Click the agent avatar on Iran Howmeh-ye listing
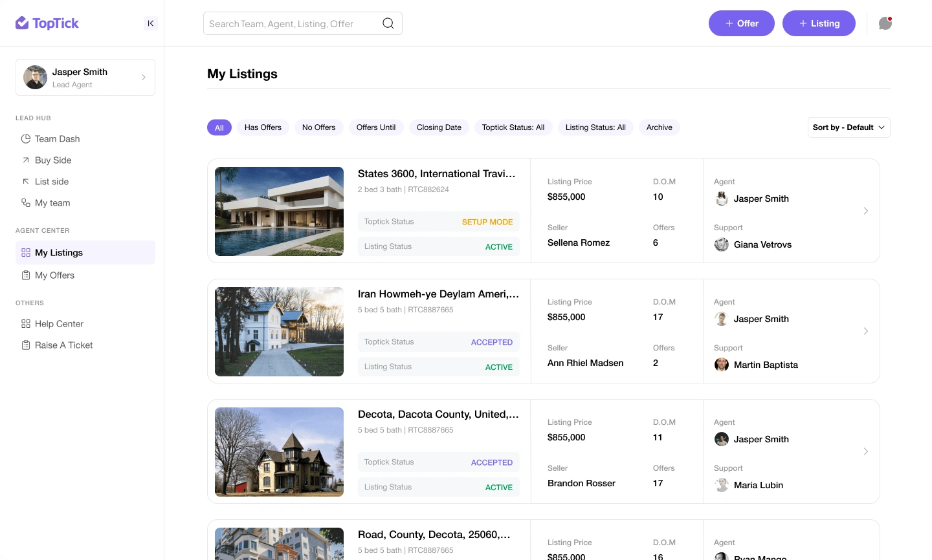This screenshot has width=932, height=560. click(x=722, y=319)
